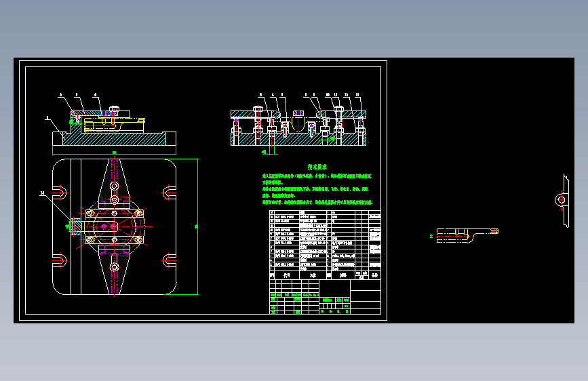Select the hex bolt head atop left section view
588x381 pixels.
point(115,109)
